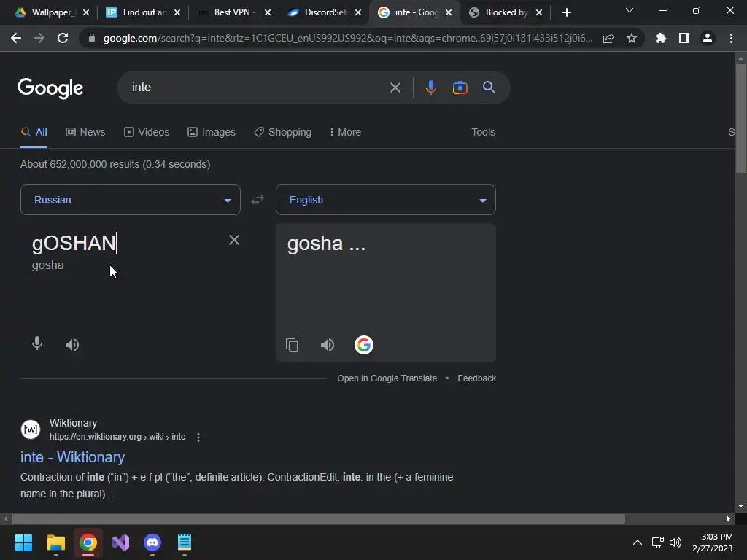This screenshot has width=747, height=560.
Task: Open the Chrome profile avatar icon
Action: coord(708,38)
